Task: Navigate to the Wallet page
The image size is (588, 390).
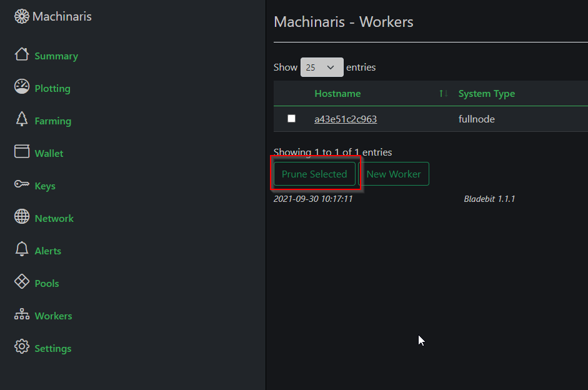Action: tap(49, 153)
